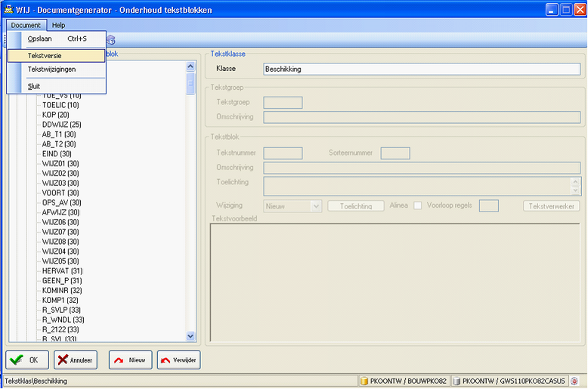This screenshot has height=389, width=588.
Task: Click the Tekstvoorbeeld preview area
Action: tap(395, 282)
